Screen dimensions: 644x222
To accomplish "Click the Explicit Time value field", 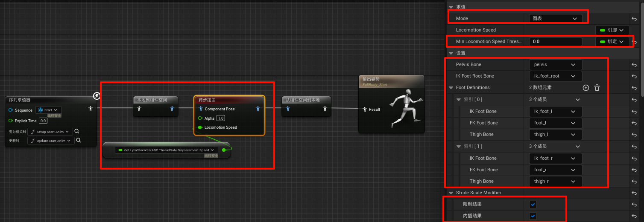I will click(x=43, y=121).
